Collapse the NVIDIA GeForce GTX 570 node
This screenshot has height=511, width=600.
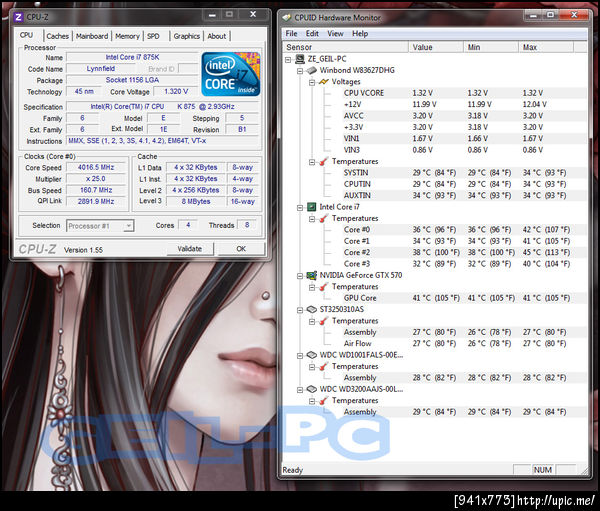click(300, 276)
